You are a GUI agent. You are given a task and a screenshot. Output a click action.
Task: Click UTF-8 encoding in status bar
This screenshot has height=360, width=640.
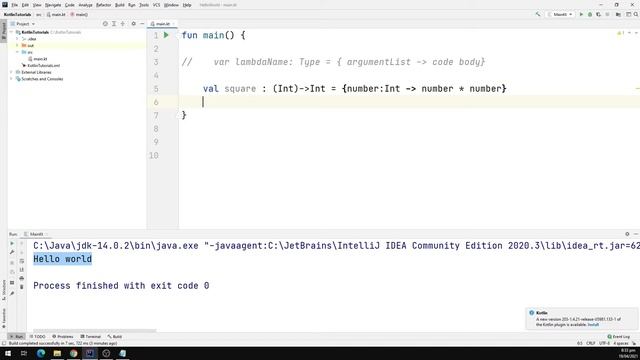(x=604, y=343)
